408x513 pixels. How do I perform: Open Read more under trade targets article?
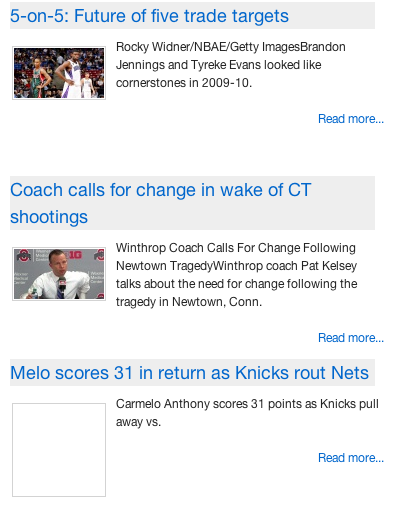click(351, 119)
